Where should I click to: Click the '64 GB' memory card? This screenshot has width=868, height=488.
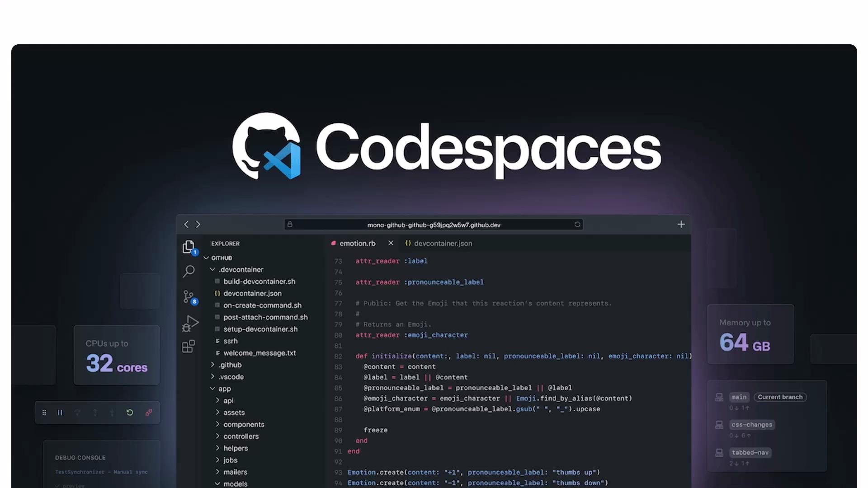750,334
